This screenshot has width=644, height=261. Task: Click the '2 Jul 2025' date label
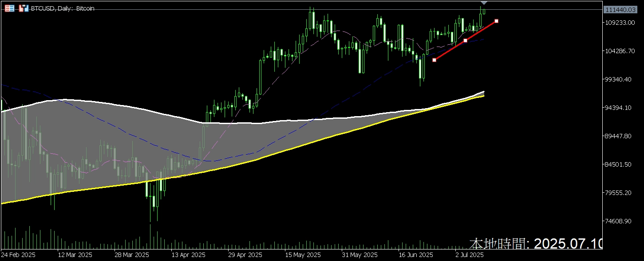pyautogui.click(x=470, y=255)
